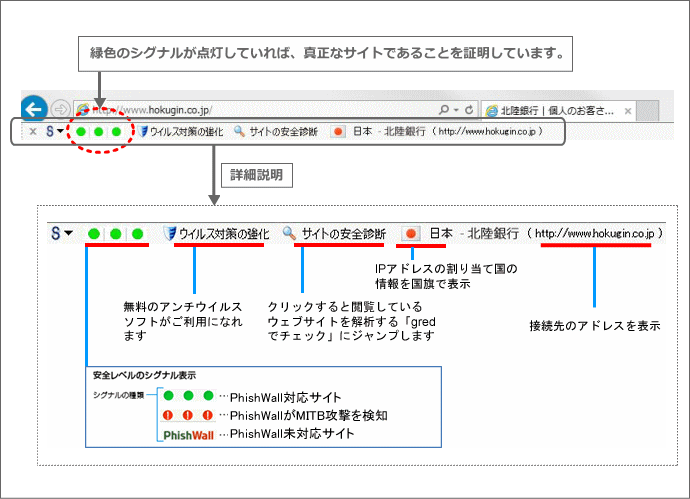The height and width of the screenshot is (499, 690).
Task: Click 北陸銀行 text in the enlarged toolbar
Action: point(493,233)
